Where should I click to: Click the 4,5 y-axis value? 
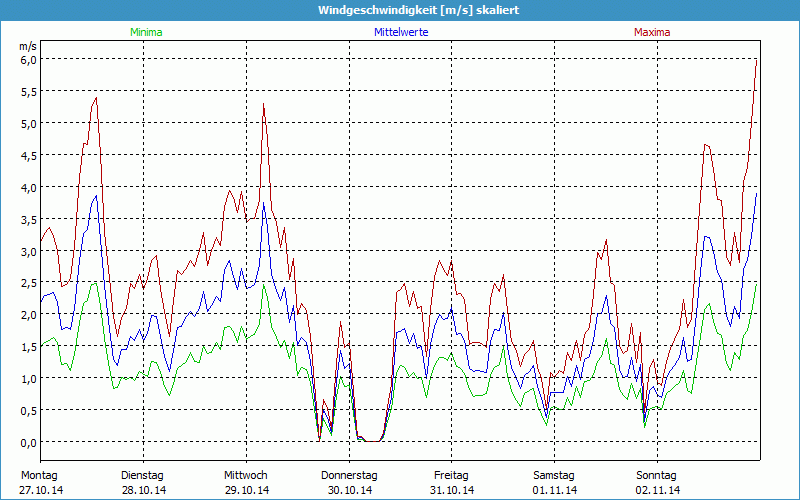(29, 155)
